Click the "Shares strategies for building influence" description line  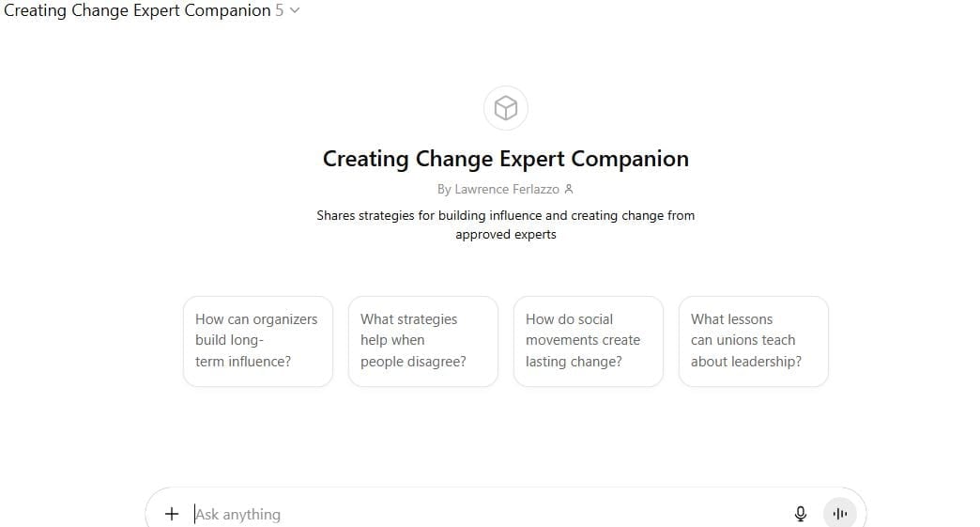click(506, 215)
